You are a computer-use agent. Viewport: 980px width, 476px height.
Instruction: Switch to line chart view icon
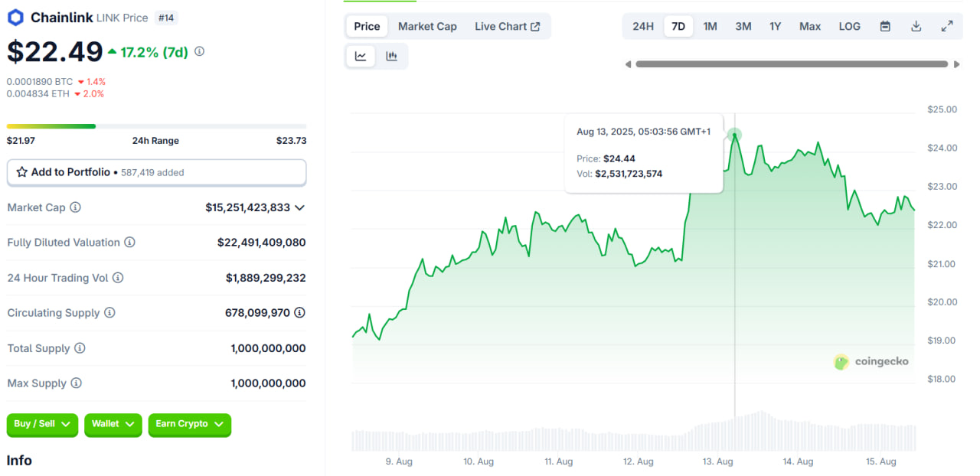(x=361, y=56)
